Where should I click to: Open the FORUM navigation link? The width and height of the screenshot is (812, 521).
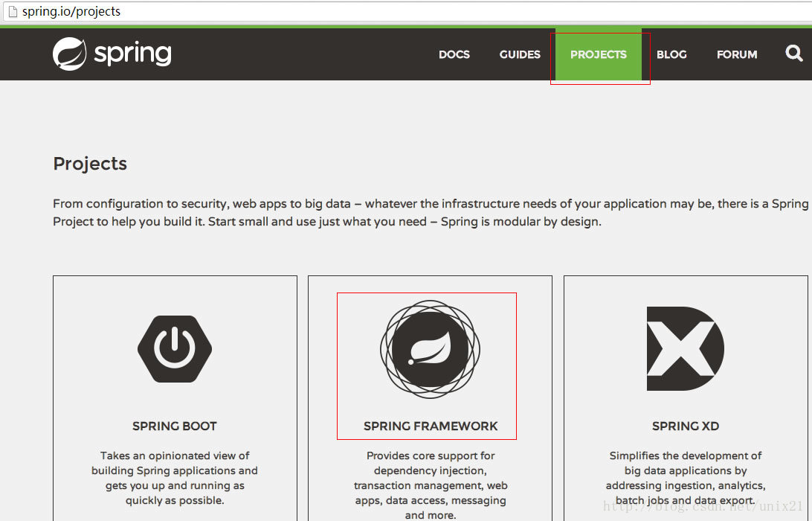click(x=736, y=54)
